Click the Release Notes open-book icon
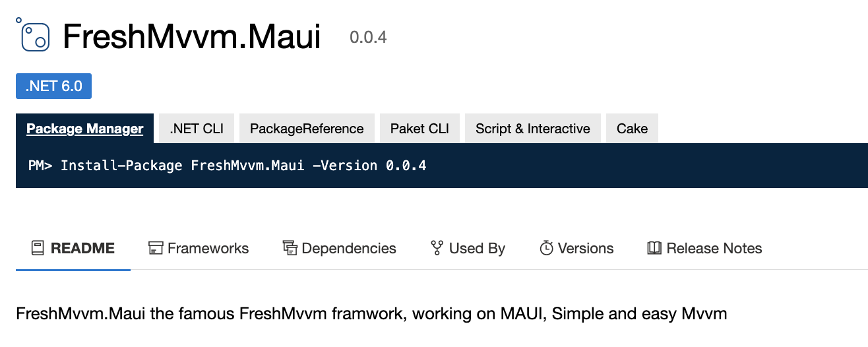This screenshot has width=868, height=347. (654, 249)
